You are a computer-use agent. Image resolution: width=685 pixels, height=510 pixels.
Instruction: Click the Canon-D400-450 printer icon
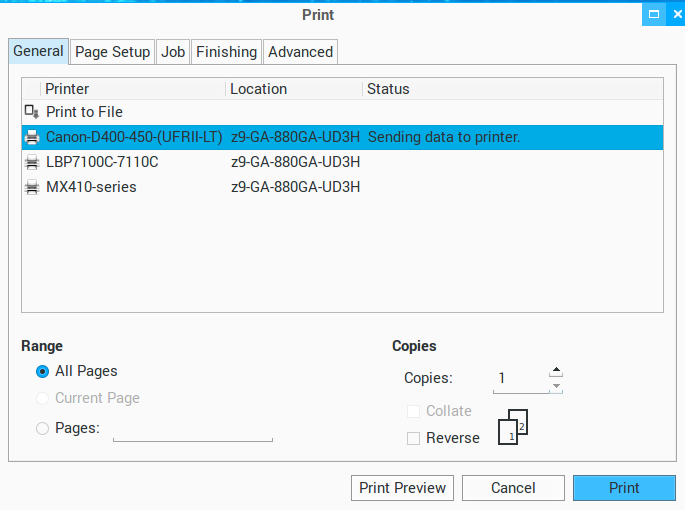tap(32, 137)
